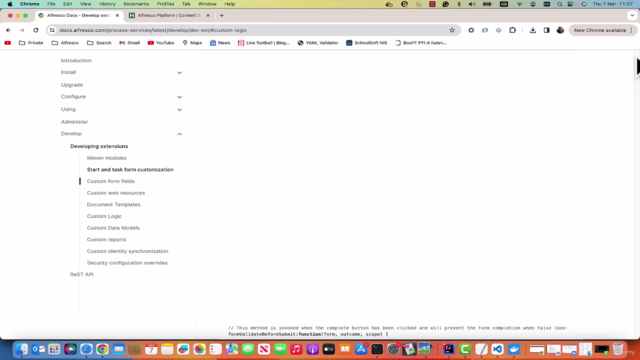Open the Alfresco bookmarks folder
This screenshot has width=640, height=360.
tap(65, 43)
